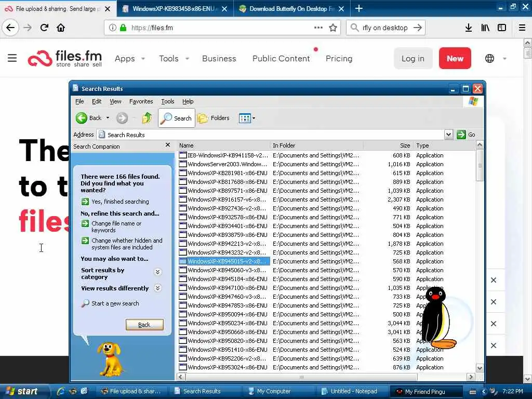
Task: Open the Favorites menu
Action: (141, 101)
